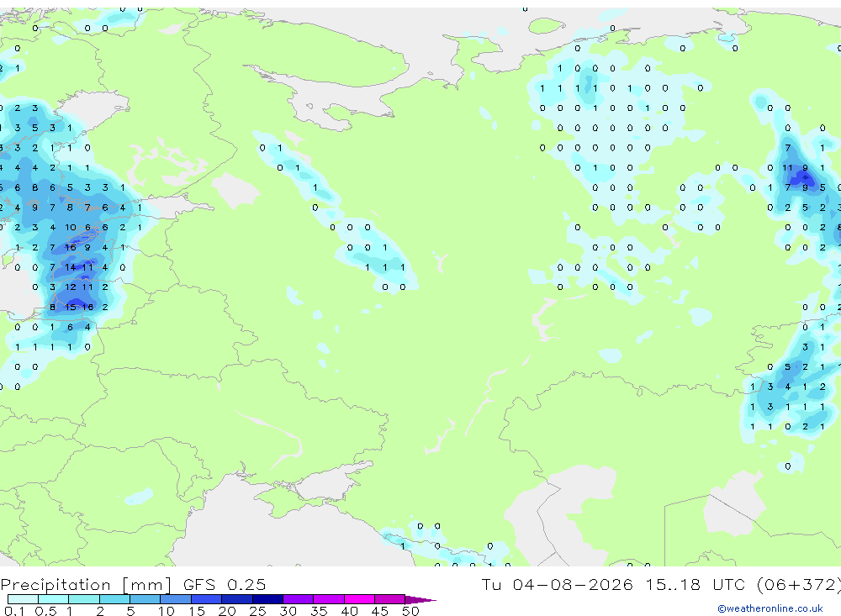Click the '5' label under the legend bar
The height and width of the screenshot is (616, 841).
coord(130,611)
